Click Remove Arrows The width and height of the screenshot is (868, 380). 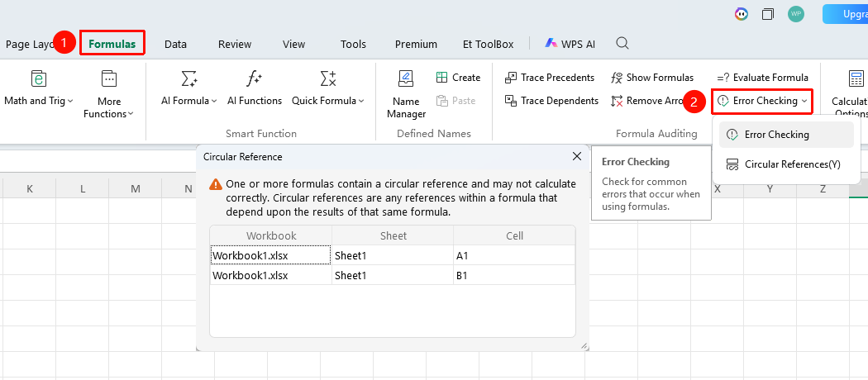[647, 101]
